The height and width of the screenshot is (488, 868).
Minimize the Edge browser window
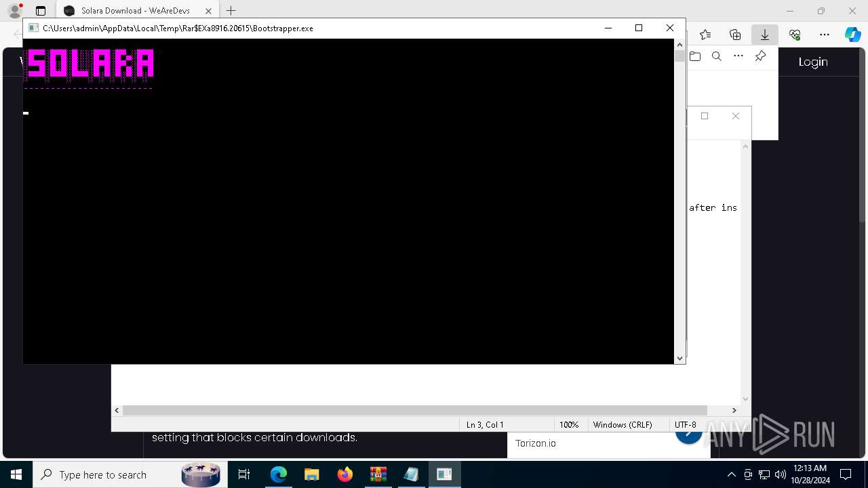[x=790, y=11]
